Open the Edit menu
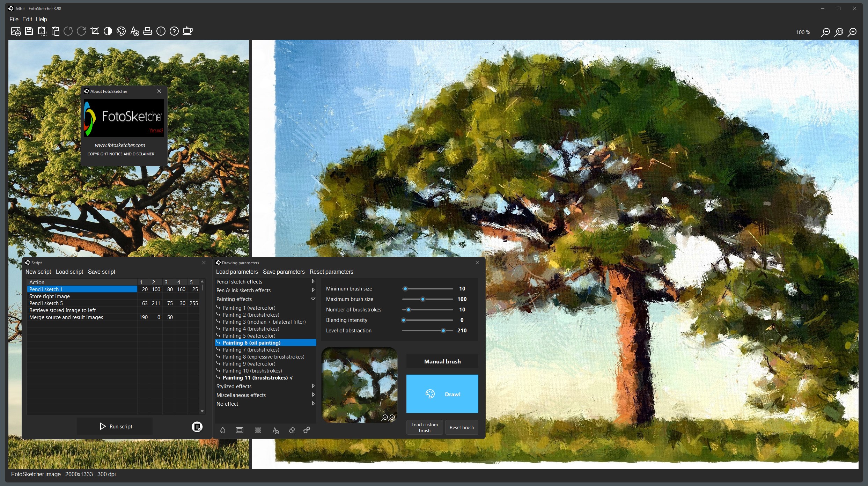The height and width of the screenshot is (486, 868). point(27,19)
